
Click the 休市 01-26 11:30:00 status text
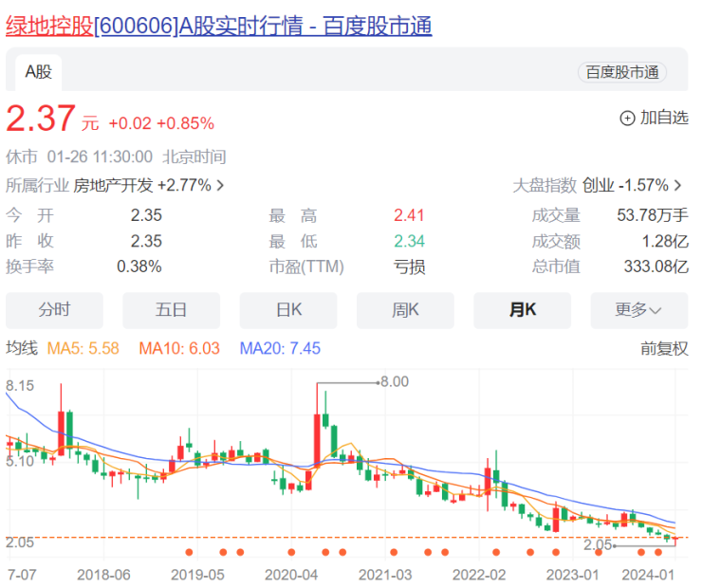[x=79, y=157]
